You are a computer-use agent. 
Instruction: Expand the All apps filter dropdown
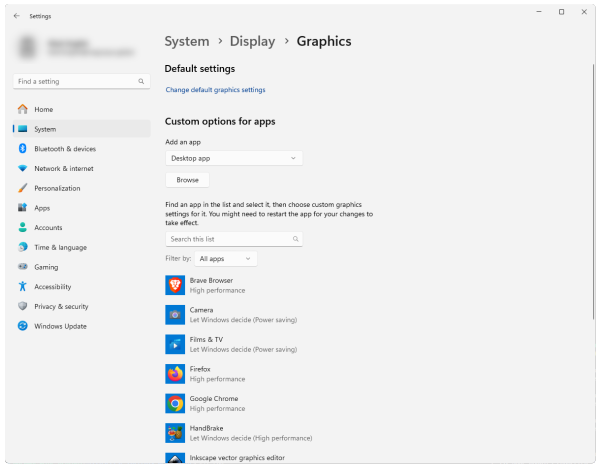227,259
